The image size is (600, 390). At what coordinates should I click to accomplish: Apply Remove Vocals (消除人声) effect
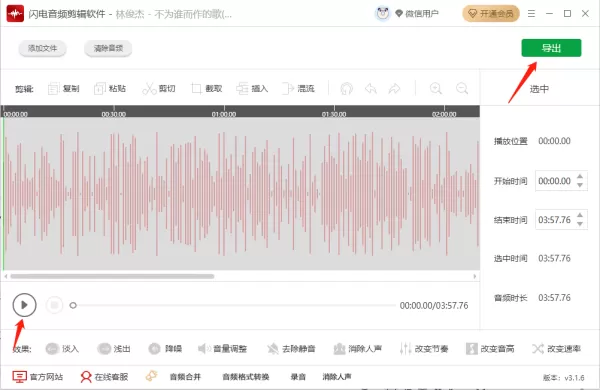point(357,349)
